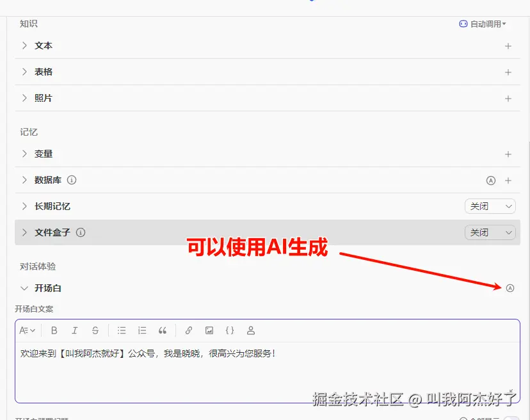Collapse the 开场白 section
This screenshot has height=420, width=530.
click(24, 288)
